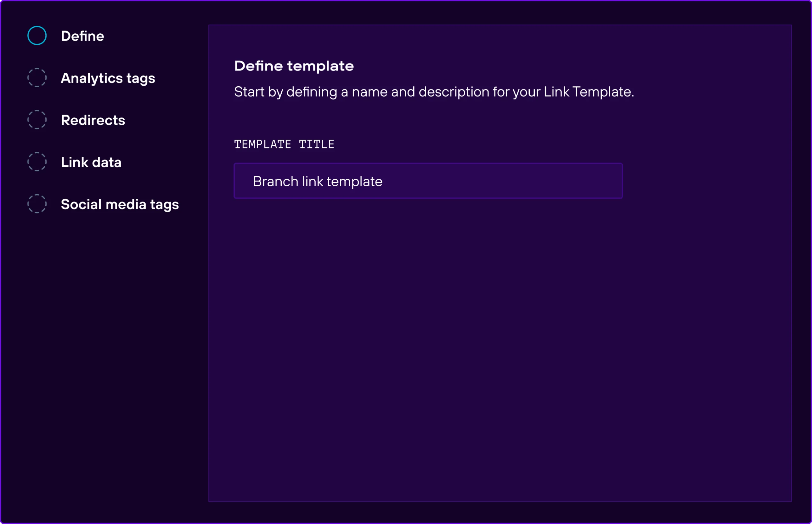Jump to the Social media tags step
Image resolution: width=812 pixels, height=524 pixels.
click(x=120, y=204)
